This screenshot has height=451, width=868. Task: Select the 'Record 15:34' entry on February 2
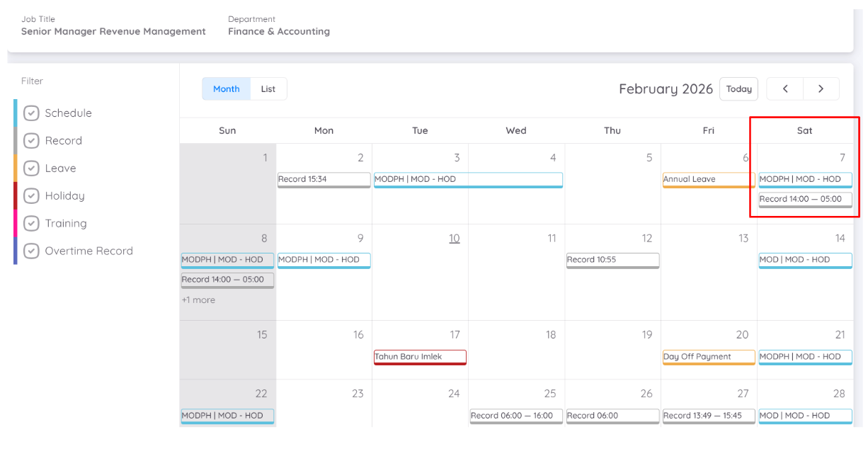(x=324, y=180)
